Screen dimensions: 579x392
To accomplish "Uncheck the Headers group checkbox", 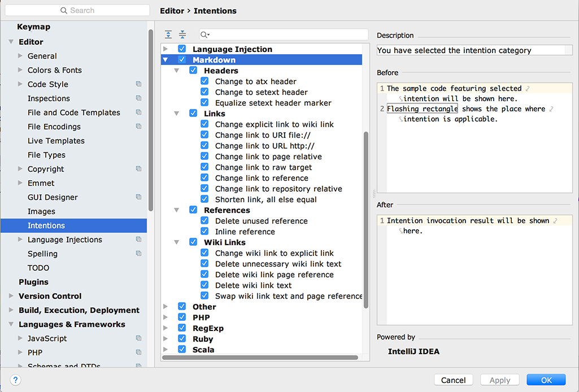I will [193, 70].
